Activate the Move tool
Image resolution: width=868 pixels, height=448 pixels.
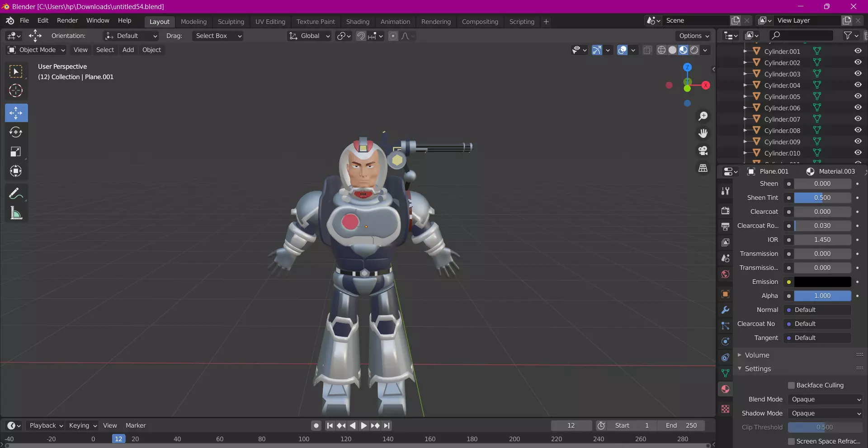(16, 113)
